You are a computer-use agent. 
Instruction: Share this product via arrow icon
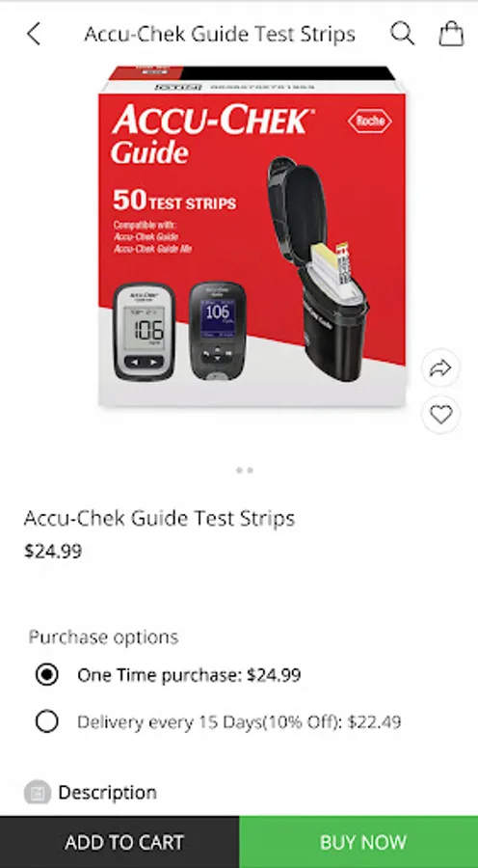coord(441,368)
